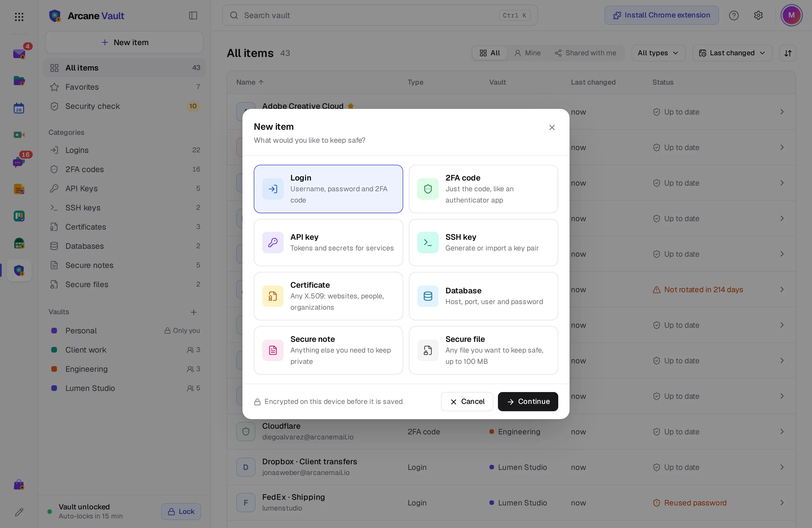812x528 pixels.
Task: Focus the Search vault field
Action: pos(380,15)
